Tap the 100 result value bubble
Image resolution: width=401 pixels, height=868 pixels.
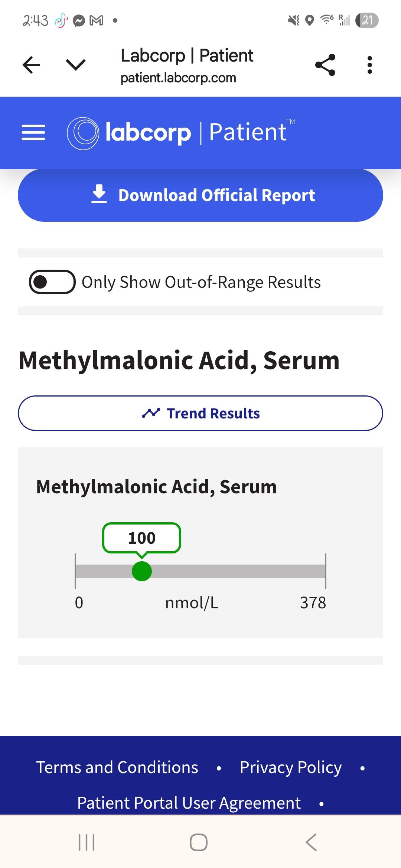pos(142,538)
